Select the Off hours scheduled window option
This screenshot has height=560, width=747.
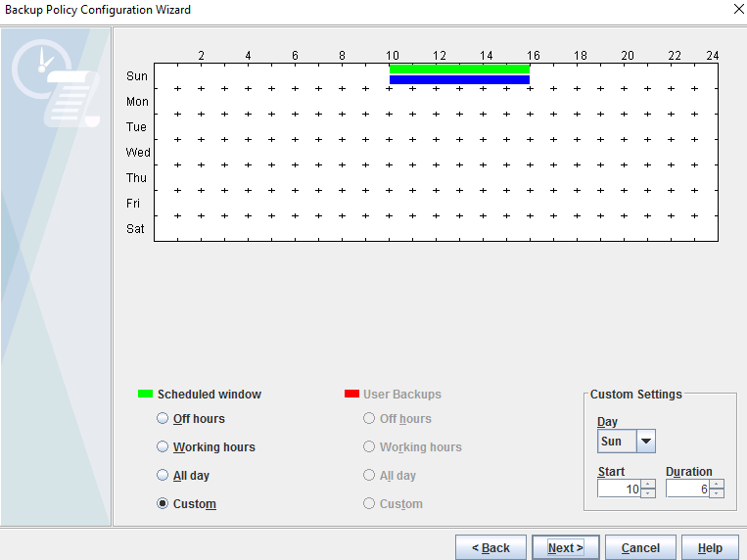click(163, 419)
